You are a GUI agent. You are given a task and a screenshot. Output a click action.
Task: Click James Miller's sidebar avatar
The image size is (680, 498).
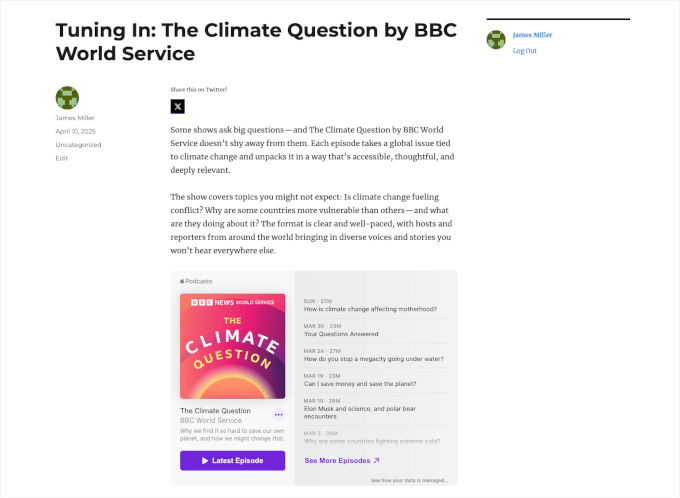pyautogui.click(x=496, y=40)
